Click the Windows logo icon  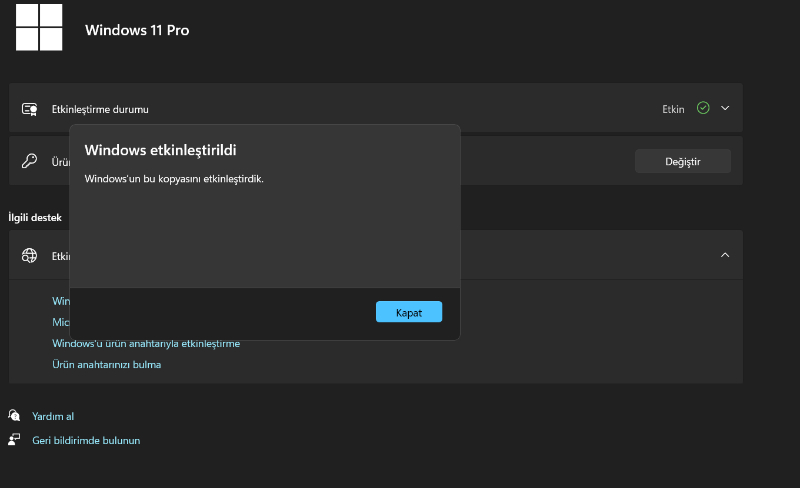(x=39, y=27)
